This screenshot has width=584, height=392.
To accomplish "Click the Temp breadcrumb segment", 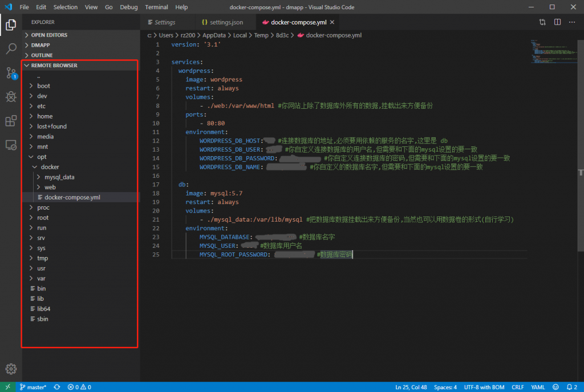I will click(x=261, y=35).
